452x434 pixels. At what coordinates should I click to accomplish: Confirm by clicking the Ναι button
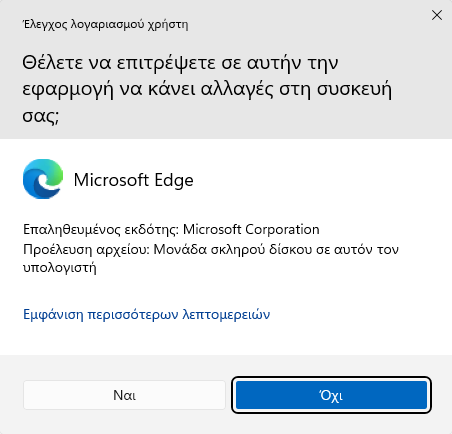click(124, 395)
